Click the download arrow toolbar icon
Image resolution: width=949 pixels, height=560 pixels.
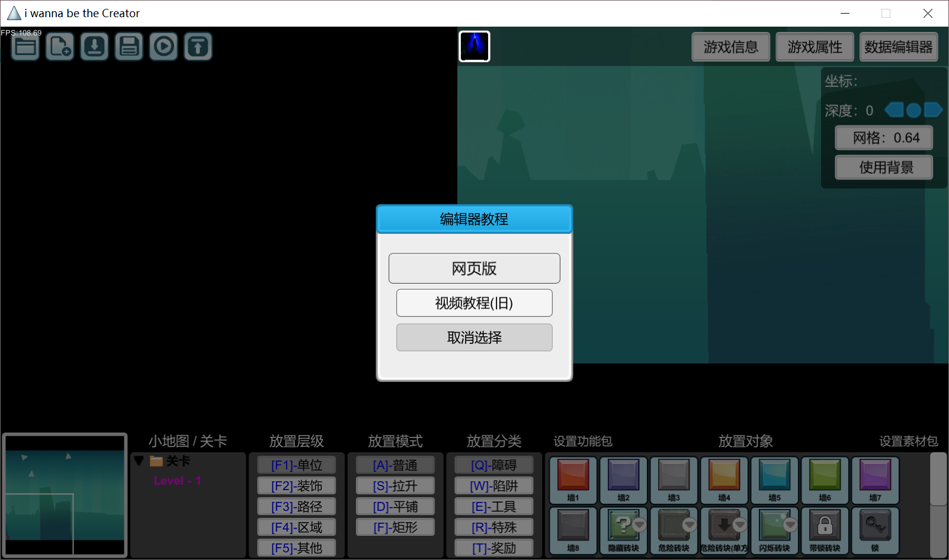[94, 46]
